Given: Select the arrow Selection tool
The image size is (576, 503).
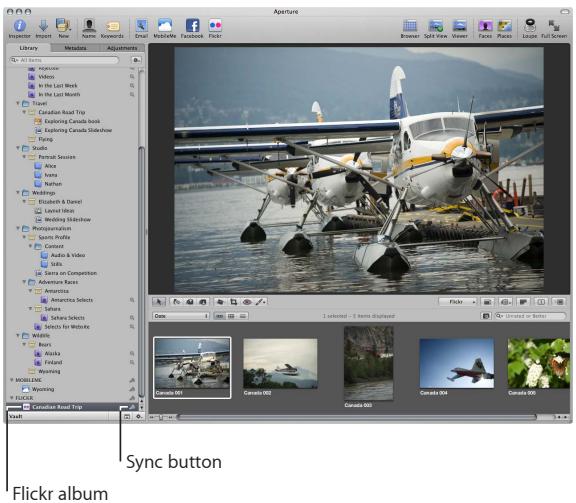Looking at the screenshot, I should (159, 302).
